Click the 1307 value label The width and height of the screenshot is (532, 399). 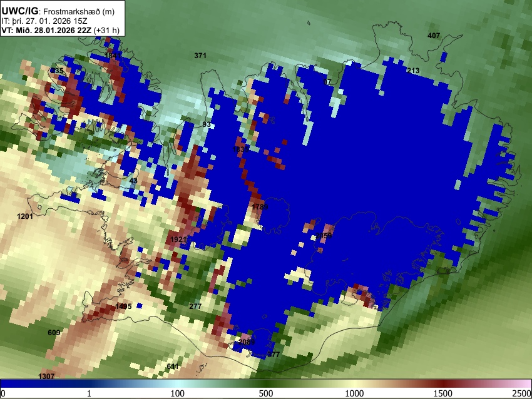[46, 376]
